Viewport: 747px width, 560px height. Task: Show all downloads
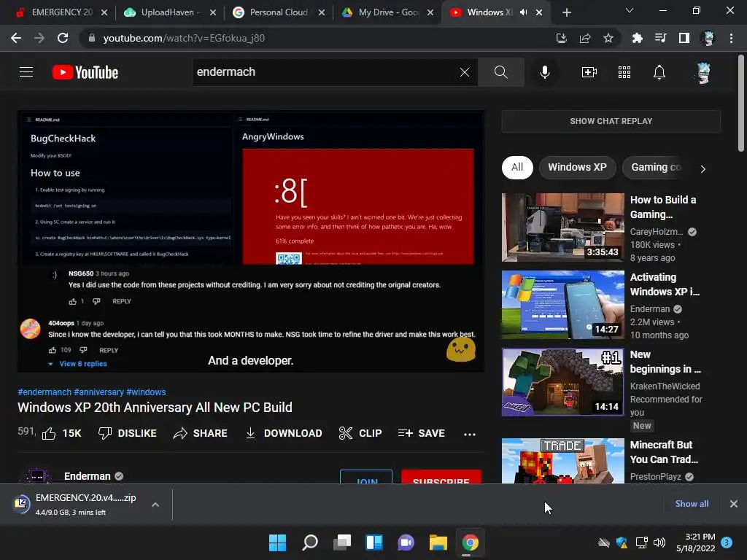pyautogui.click(x=692, y=504)
